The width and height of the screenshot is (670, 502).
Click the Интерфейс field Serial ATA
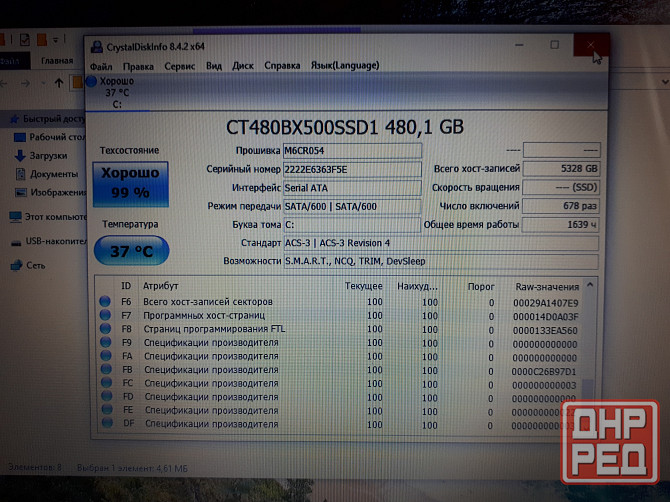click(352, 188)
